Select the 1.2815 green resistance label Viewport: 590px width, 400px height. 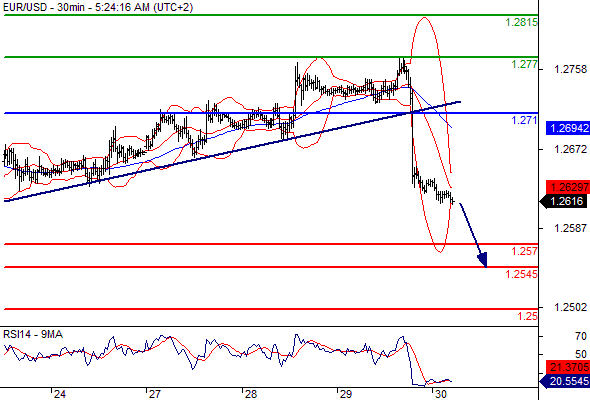(522, 22)
